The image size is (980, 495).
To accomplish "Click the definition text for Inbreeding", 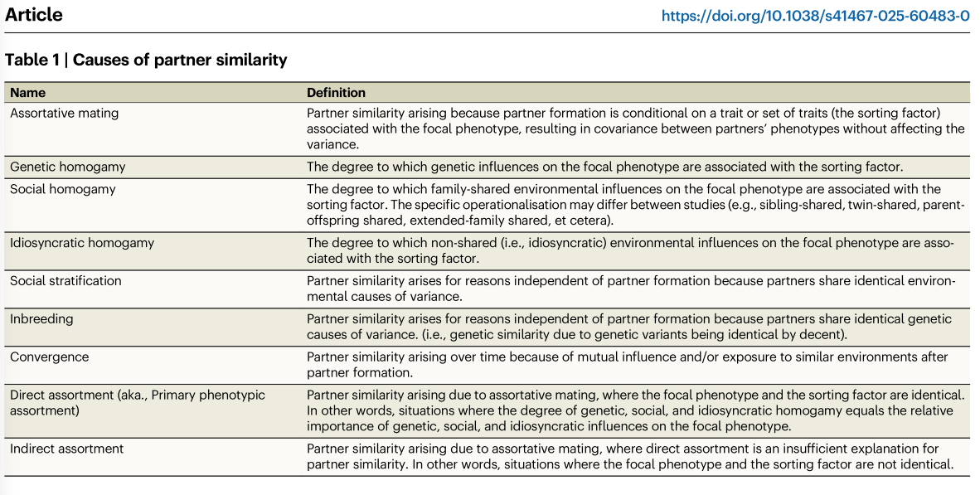I will pyautogui.click(x=628, y=327).
